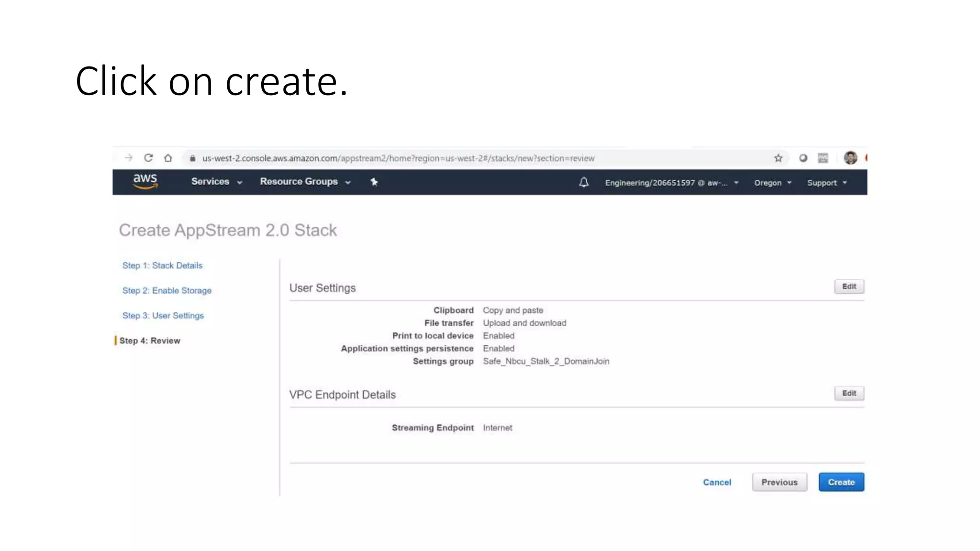Viewport: 980px width, 551px height.
Task: Go to the browser home icon
Action: pos(168,158)
